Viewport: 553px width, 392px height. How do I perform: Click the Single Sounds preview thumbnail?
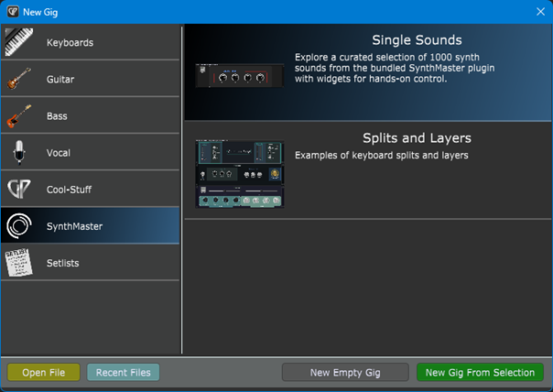(x=240, y=75)
